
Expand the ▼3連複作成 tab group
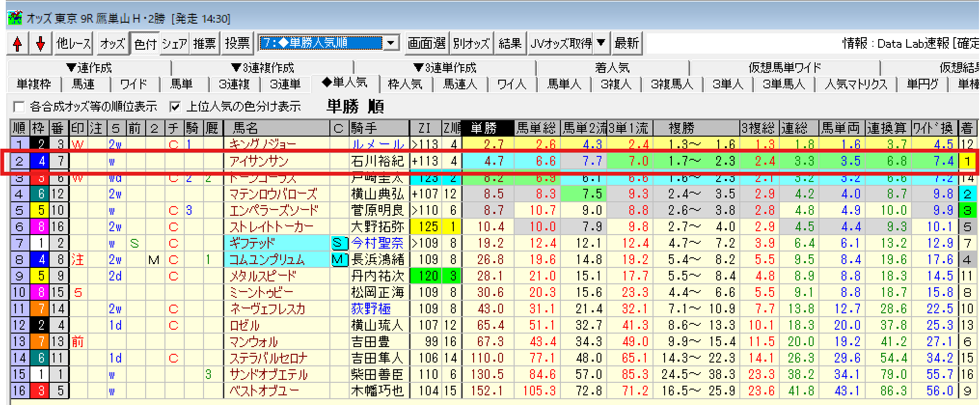pyautogui.click(x=262, y=68)
